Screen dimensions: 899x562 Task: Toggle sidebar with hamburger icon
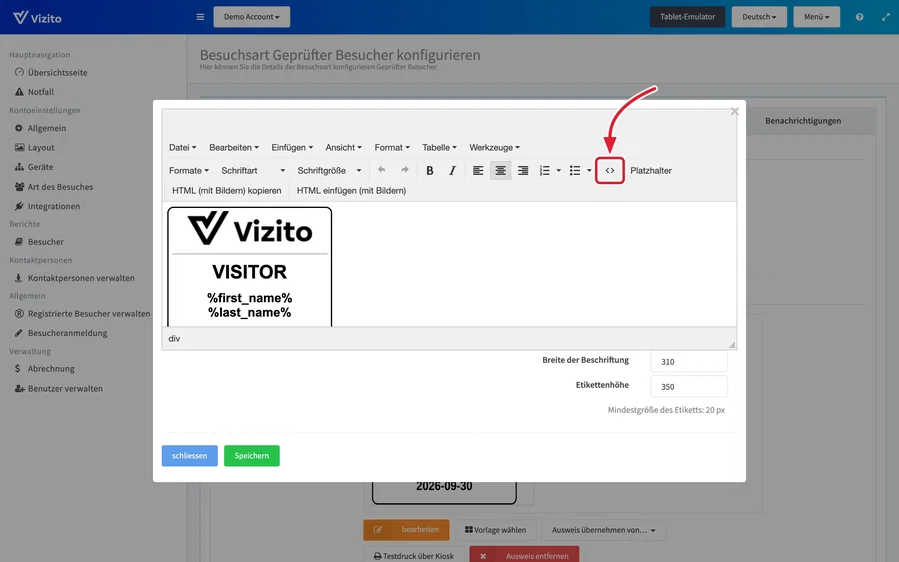coord(200,17)
